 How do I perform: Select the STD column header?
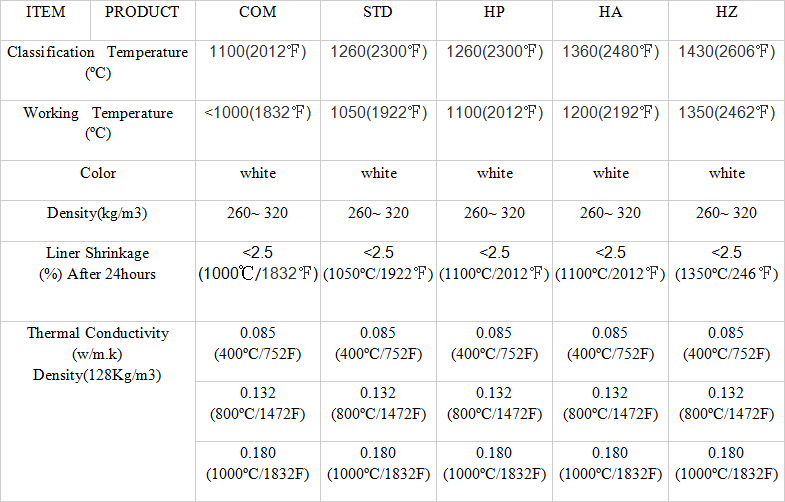(378, 13)
